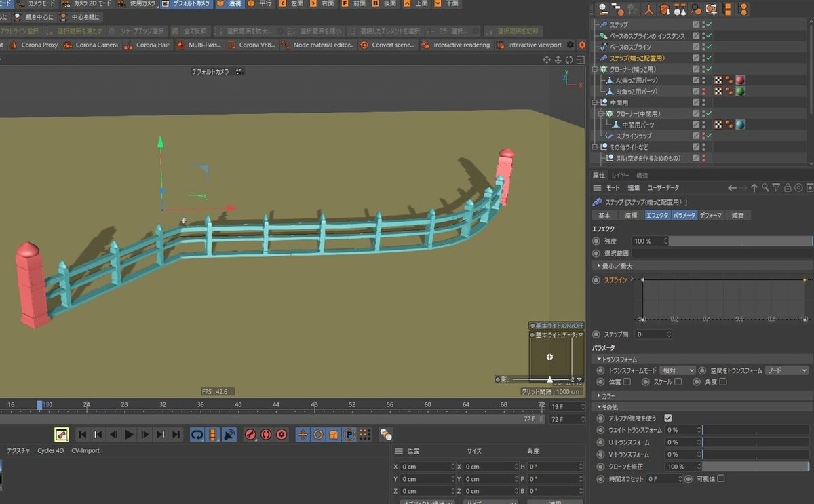Screen dimensions: 814x504
Task: Switch to 減衰 tab
Action: 737,215
